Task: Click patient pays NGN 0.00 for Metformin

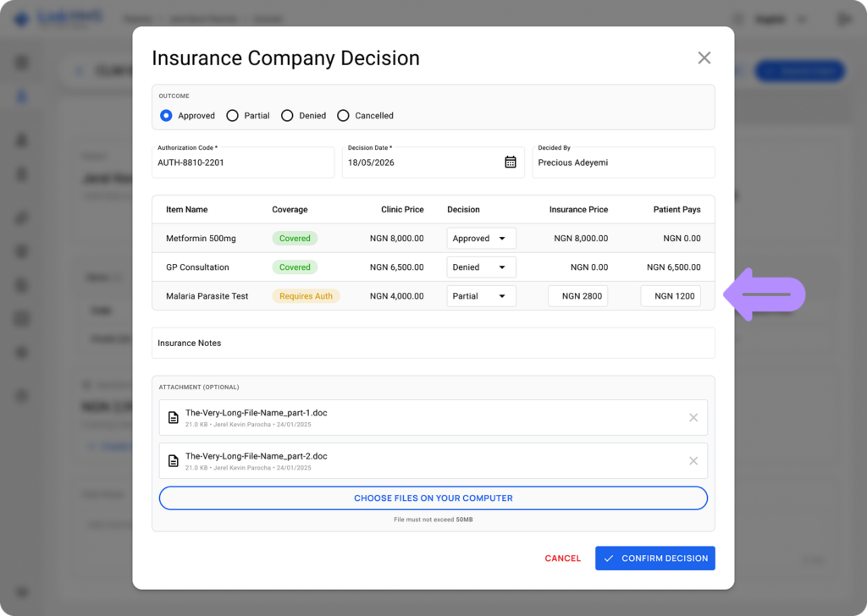Action: [682, 238]
